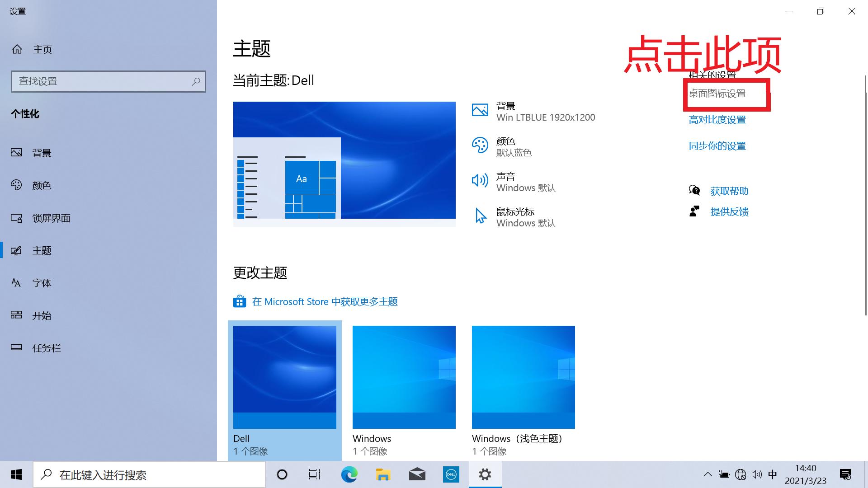
Task: Click the 颜色 palette icon showing 默认蓝色
Action: (480, 145)
